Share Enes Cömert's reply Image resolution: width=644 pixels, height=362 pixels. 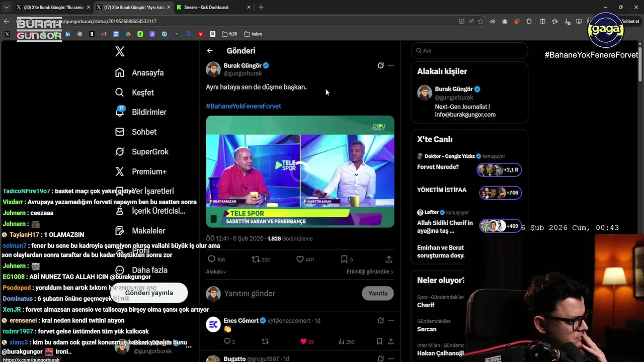390,341
